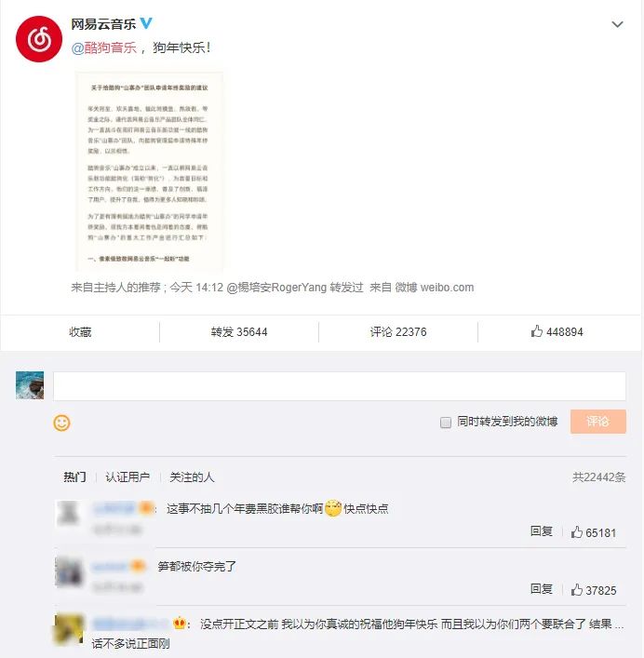
Task: Focus the comment text input box
Action: point(340,385)
